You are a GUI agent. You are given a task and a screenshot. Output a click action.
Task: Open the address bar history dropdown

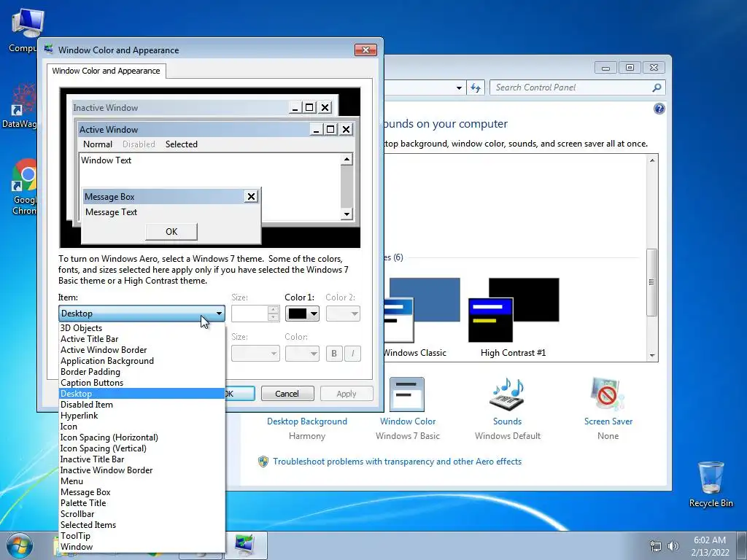click(x=459, y=87)
